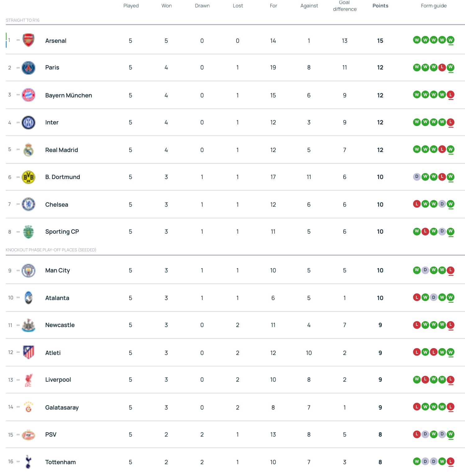Screen dimensions: 465x476
Task: Click the Tottenham club crest
Action: click(x=29, y=462)
